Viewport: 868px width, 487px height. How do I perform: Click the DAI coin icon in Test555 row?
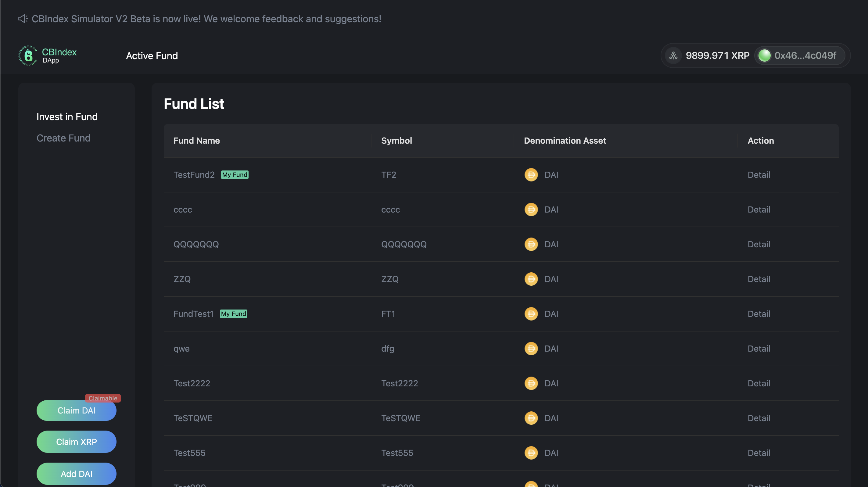pyautogui.click(x=531, y=453)
